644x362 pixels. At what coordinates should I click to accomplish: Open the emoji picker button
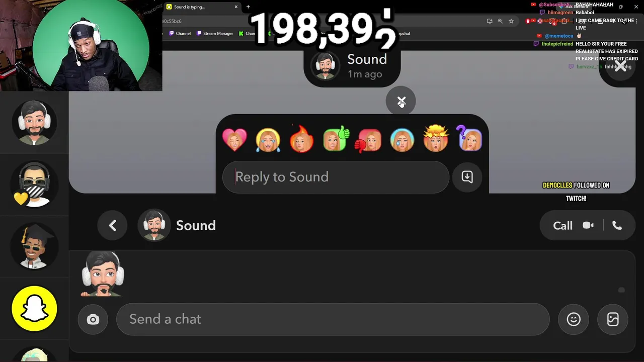574,319
